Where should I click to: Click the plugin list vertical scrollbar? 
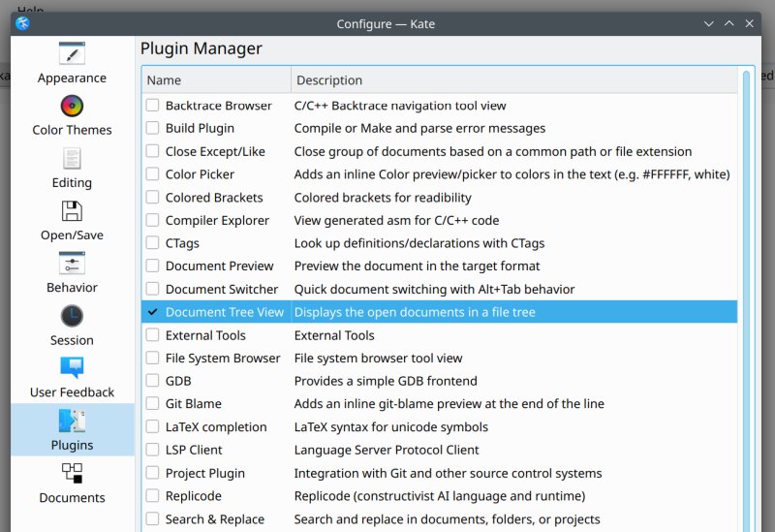coord(746,291)
